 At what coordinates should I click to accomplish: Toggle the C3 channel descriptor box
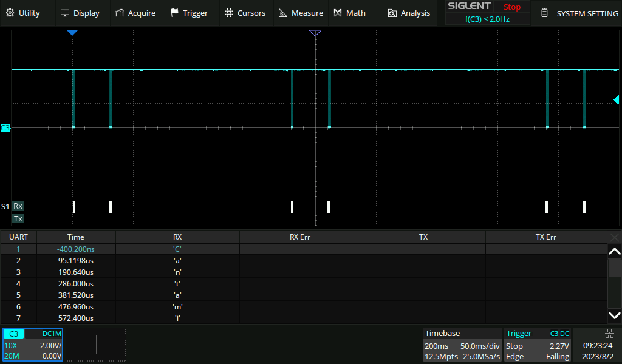33,345
